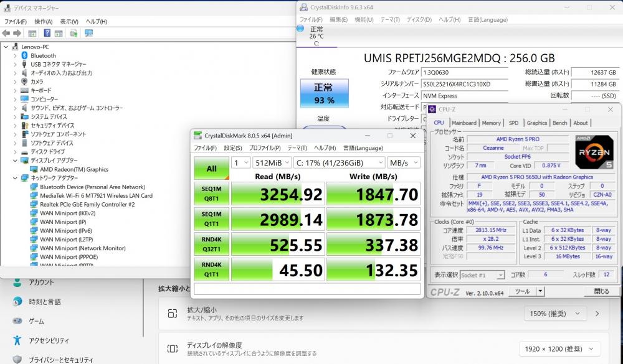The width and height of the screenshot is (623, 364).
Task: Open the 1920 × 1200 resolution dropdown
Action: 559,349
